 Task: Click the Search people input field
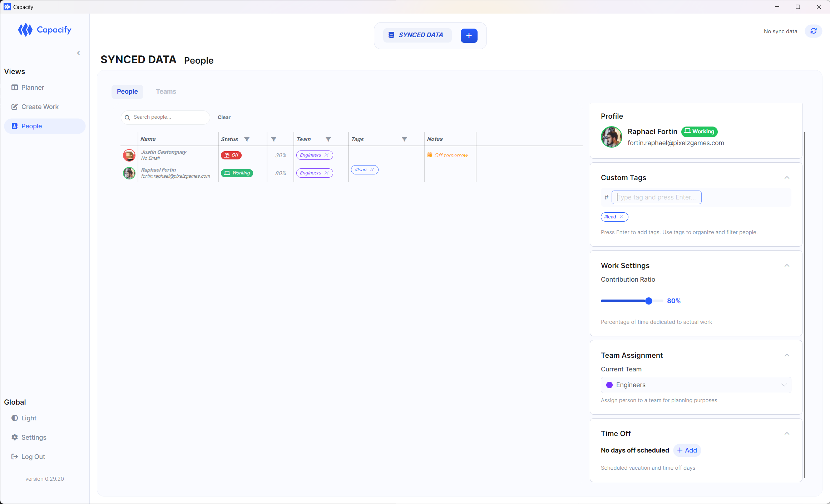click(168, 117)
